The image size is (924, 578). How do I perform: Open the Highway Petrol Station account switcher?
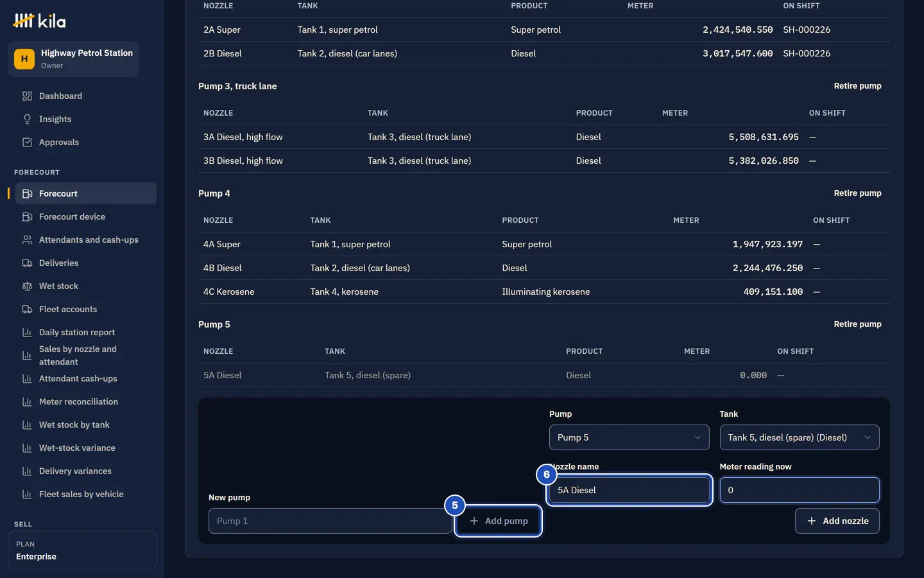pyautogui.click(x=73, y=59)
